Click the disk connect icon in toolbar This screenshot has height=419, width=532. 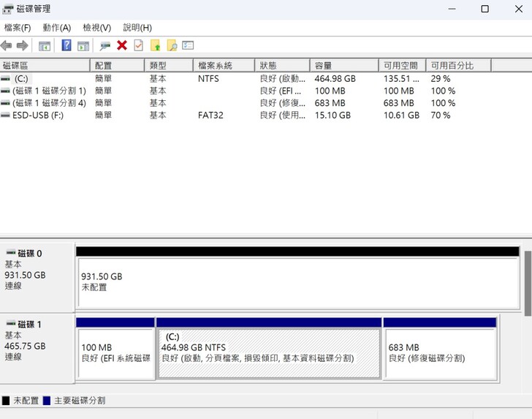click(105, 45)
